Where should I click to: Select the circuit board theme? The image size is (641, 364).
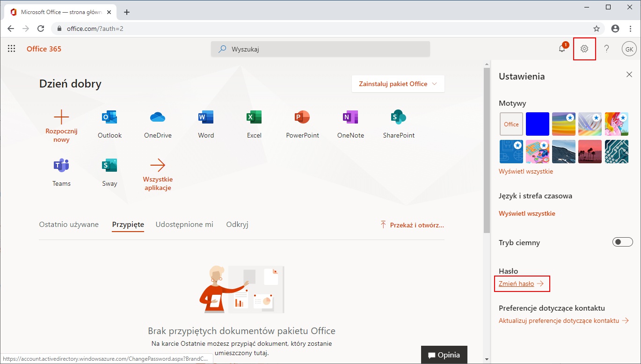pyautogui.click(x=616, y=152)
